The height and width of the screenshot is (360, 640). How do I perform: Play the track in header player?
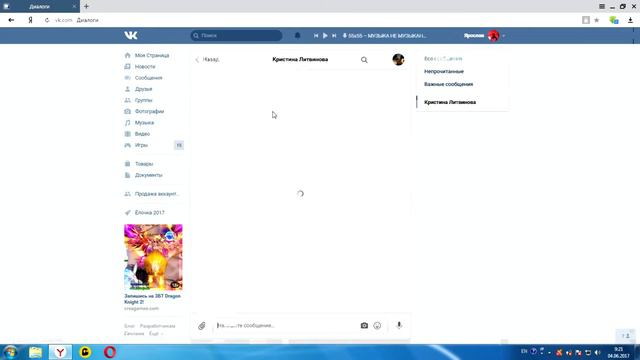click(325, 36)
